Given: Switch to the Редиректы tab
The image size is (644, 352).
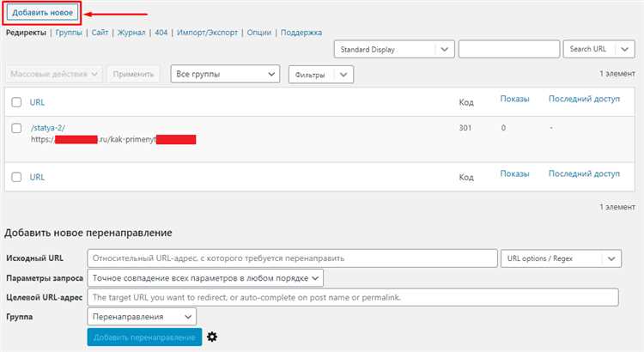Looking at the screenshot, I should 26,33.
